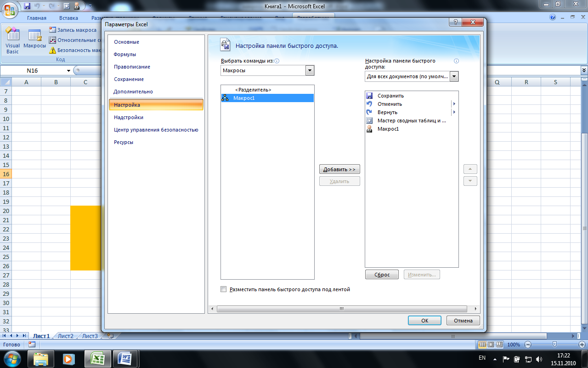Open quick access toolbar customize arrow
This screenshot has height=368, width=588.
(x=90, y=6)
